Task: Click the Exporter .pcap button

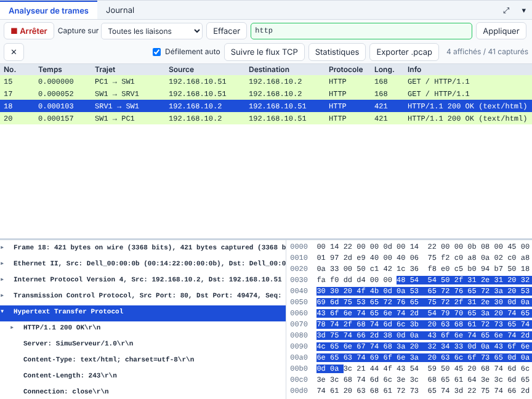Action: tap(404, 52)
